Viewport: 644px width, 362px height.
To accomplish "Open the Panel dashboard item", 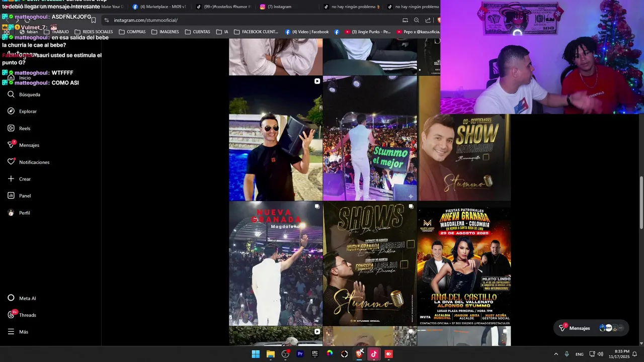I will [x=19, y=196].
